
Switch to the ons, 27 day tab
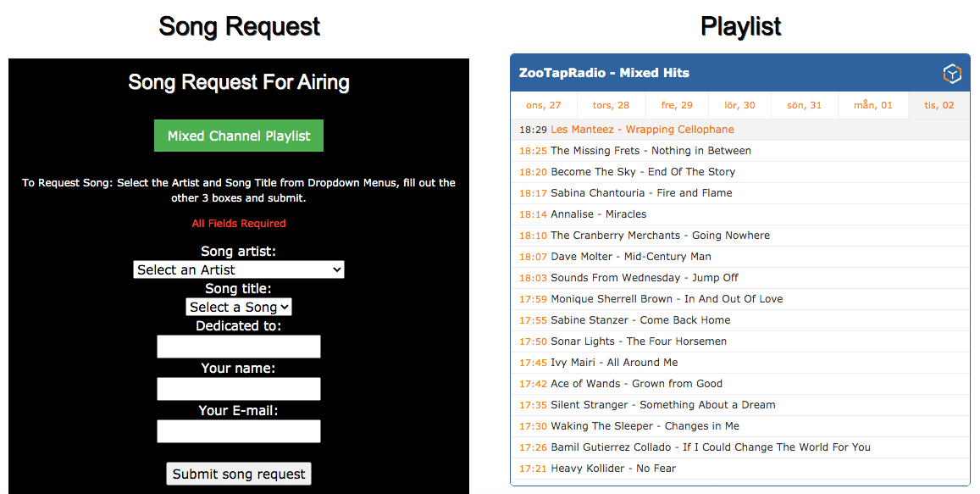[x=544, y=105]
